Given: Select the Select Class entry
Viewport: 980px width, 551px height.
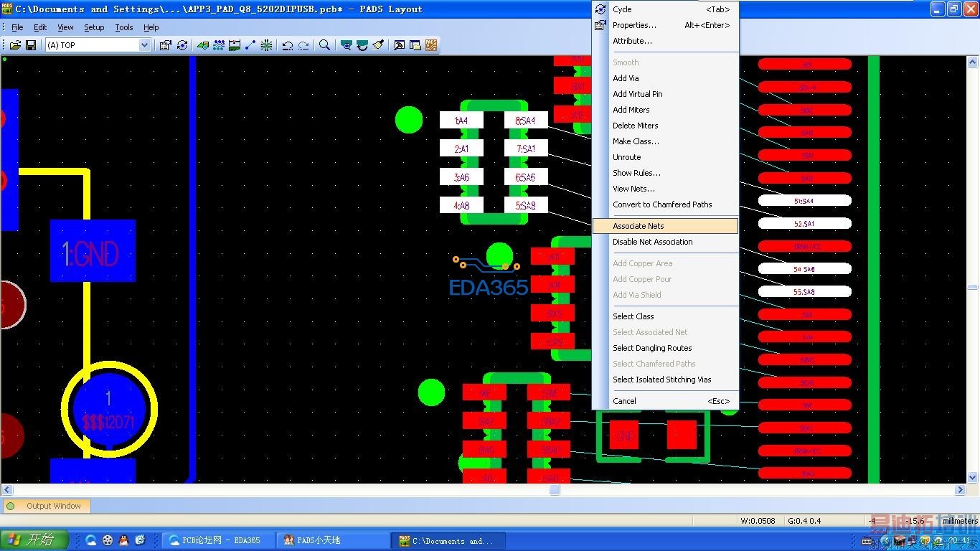Looking at the screenshot, I should (x=665, y=316).
